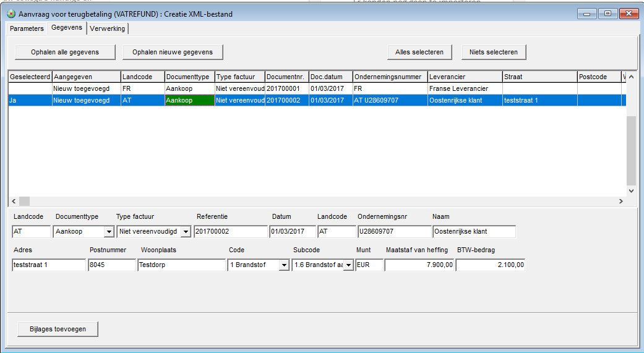
Task: Open the Parameters tab
Action: point(27,28)
